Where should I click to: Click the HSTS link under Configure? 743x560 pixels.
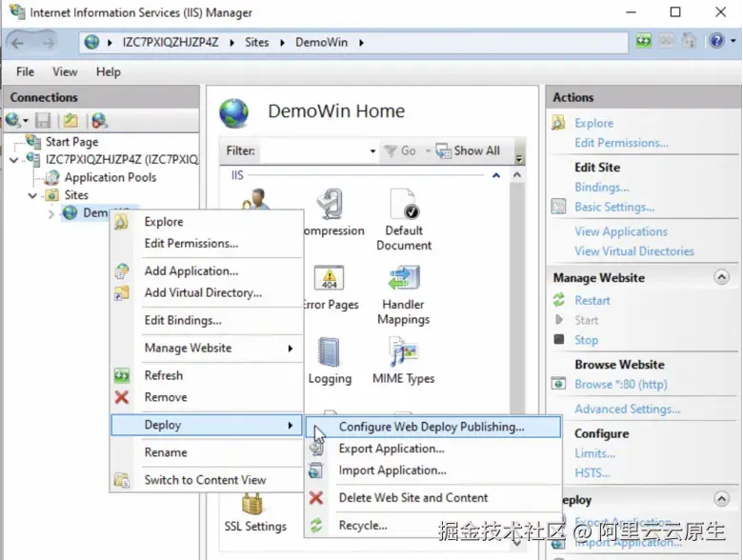[x=592, y=472]
